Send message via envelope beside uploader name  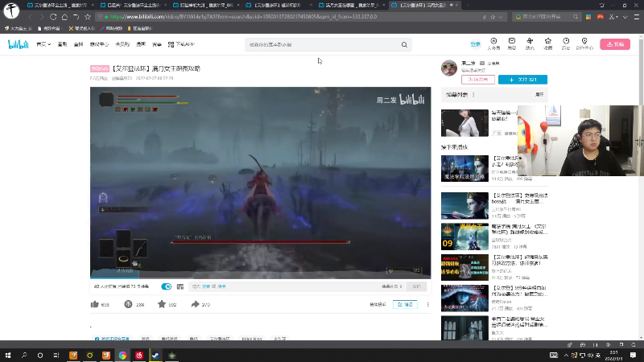[x=482, y=64]
